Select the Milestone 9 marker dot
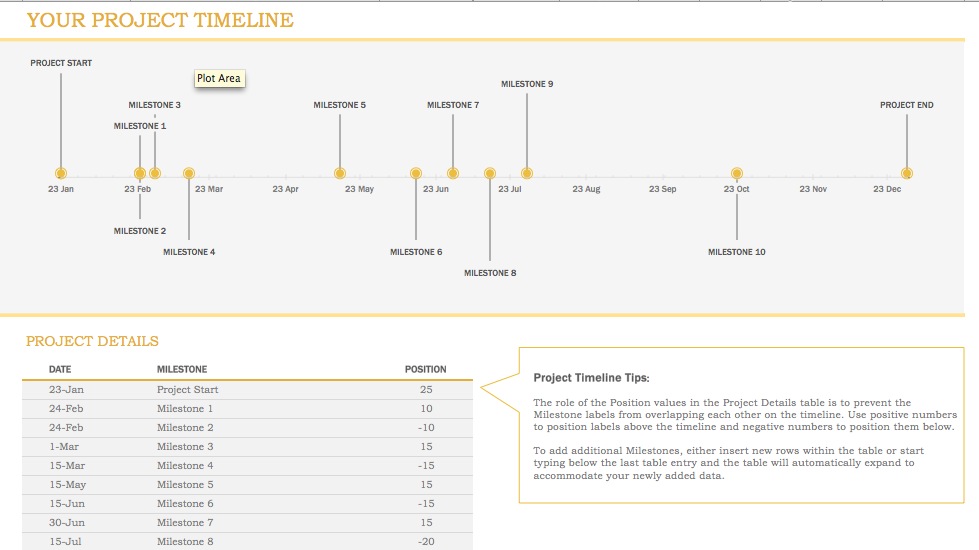 [x=527, y=174]
